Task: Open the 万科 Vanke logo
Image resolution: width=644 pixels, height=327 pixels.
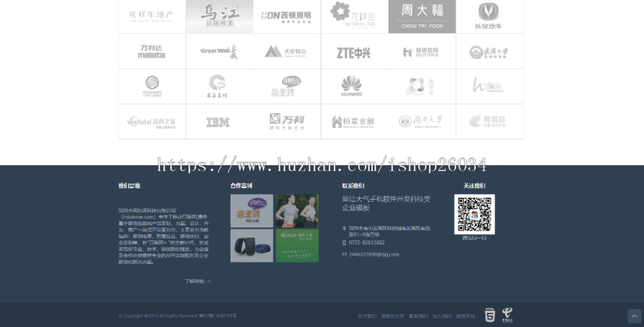Action: [x=287, y=122]
